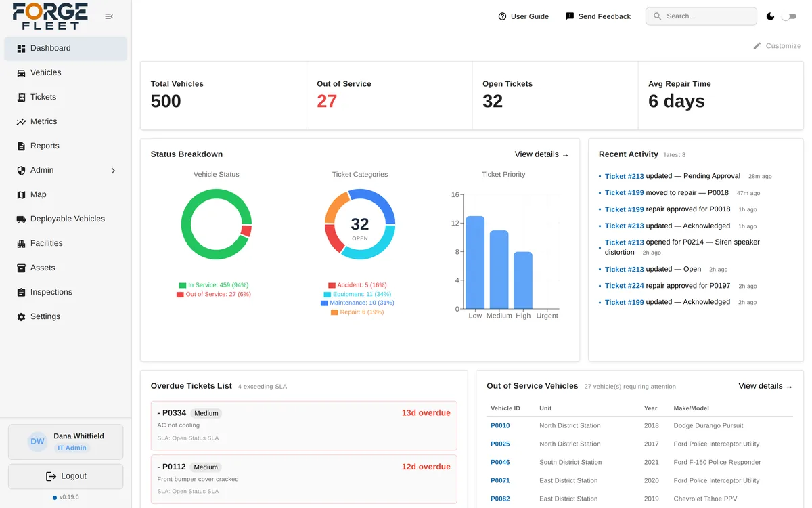812x508 pixels.
Task: Collapse the sidebar with the menu icon
Action: [109, 16]
